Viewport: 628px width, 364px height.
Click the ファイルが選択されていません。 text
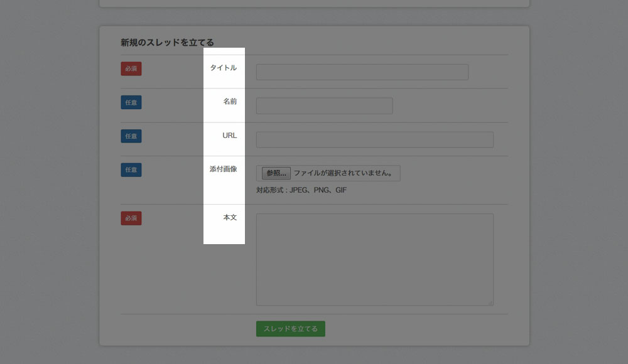344,173
